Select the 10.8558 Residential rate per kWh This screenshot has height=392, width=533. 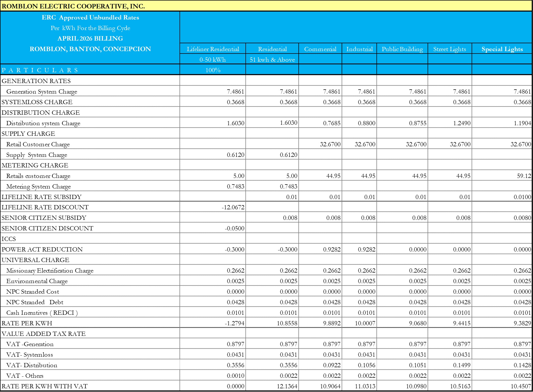click(x=287, y=323)
